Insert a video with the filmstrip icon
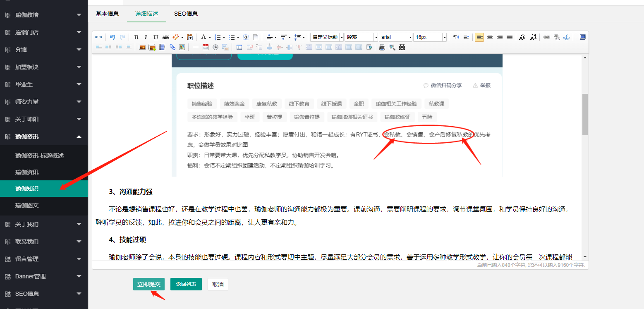Image resolution: width=644 pixels, height=309 pixels. click(162, 47)
